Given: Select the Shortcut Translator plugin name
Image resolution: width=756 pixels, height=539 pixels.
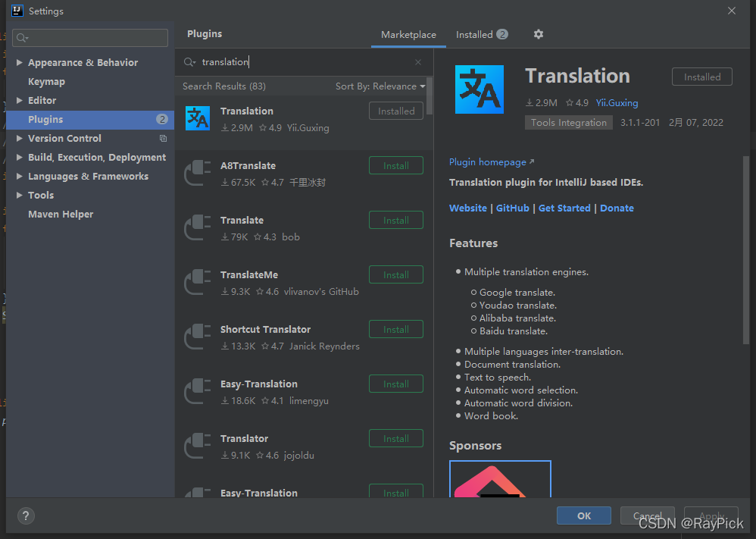Looking at the screenshot, I should point(265,329).
